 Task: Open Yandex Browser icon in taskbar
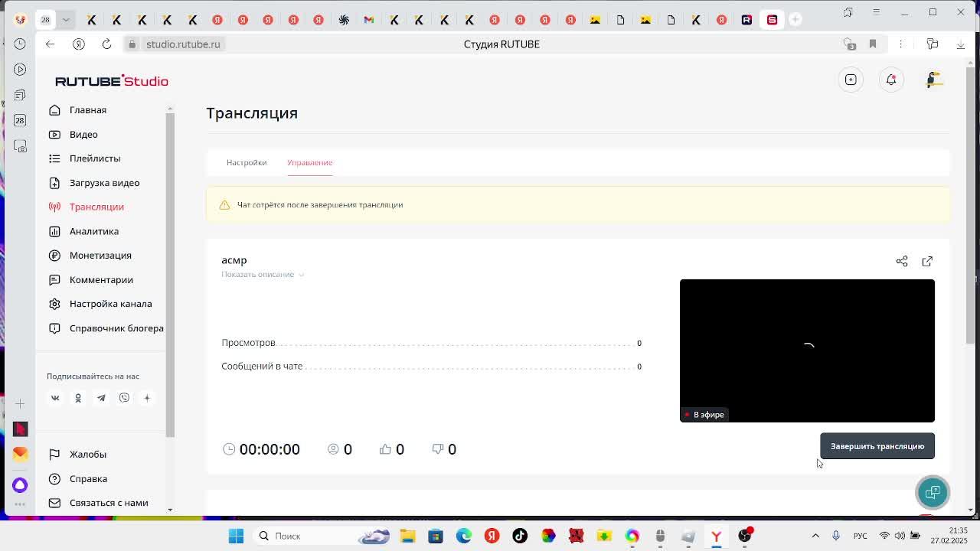point(717,536)
